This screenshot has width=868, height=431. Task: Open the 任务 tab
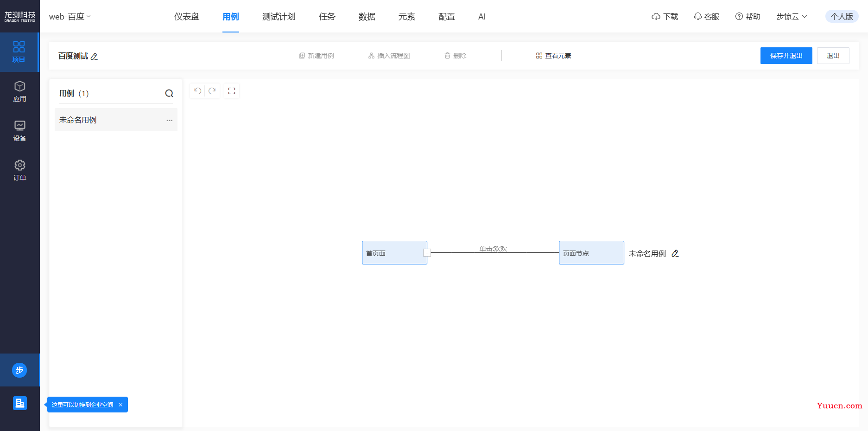coord(327,17)
